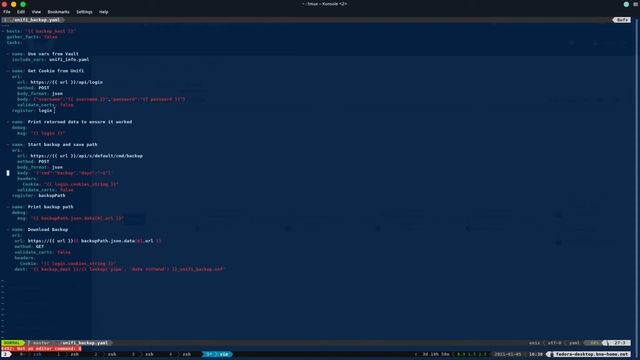Click the date in tmux status bar

coord(508,354)
